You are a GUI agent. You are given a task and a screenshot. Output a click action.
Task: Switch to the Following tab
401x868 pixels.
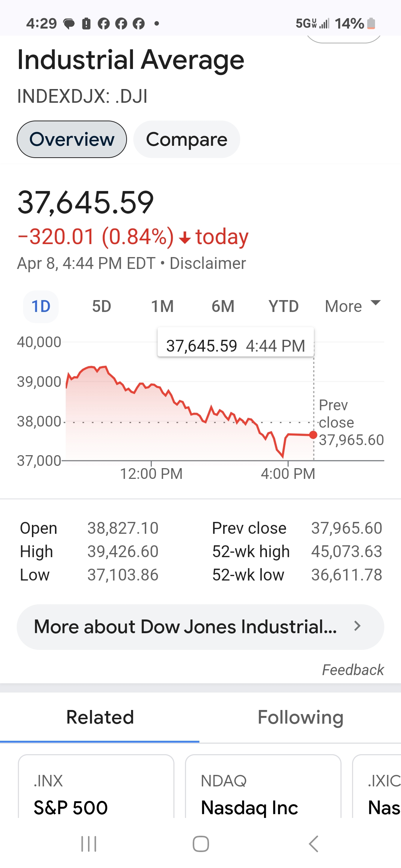[300, 717]
